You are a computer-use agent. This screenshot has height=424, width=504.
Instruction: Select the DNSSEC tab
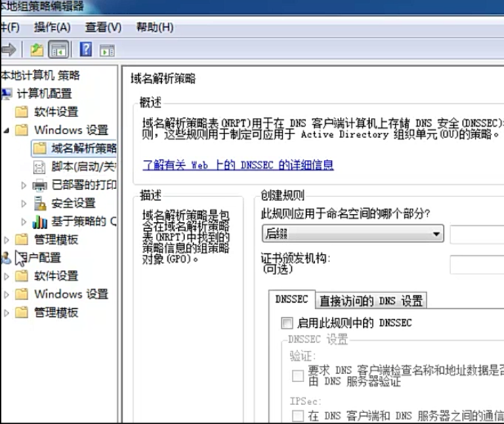pos(292,299)
